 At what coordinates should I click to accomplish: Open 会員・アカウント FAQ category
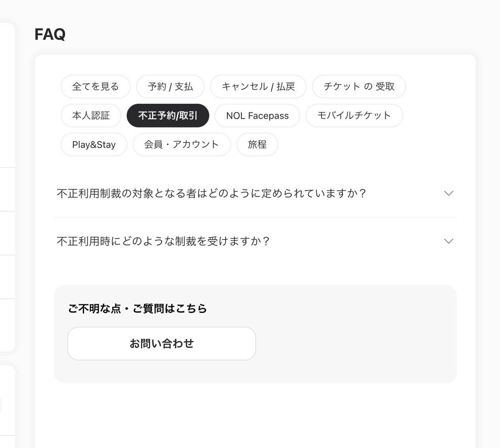181,145
